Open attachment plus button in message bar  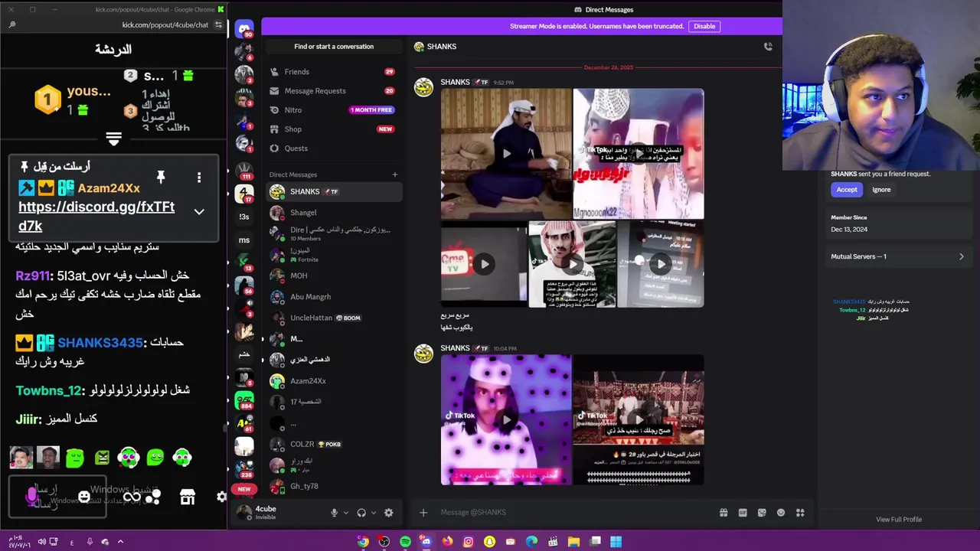click(423, 513)
